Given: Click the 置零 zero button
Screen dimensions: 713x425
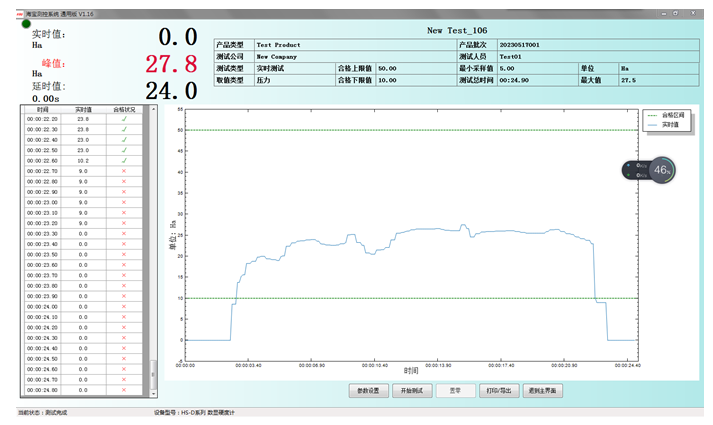Looking at the screenshot, I should [x=456, y=390].
